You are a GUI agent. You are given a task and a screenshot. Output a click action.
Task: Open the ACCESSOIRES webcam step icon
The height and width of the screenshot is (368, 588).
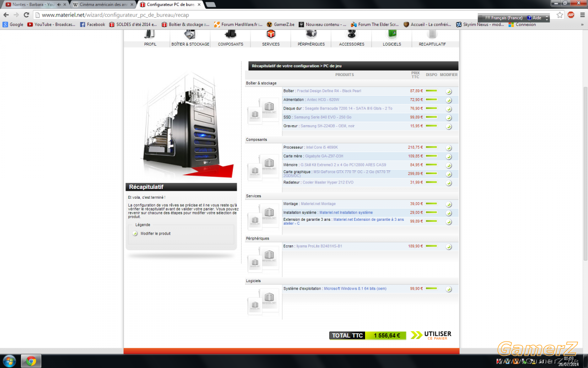tap(351, 34)
